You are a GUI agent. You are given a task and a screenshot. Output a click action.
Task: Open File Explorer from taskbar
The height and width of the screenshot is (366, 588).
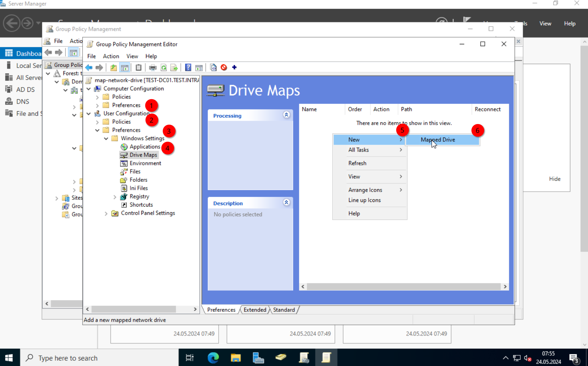[236, 357]
